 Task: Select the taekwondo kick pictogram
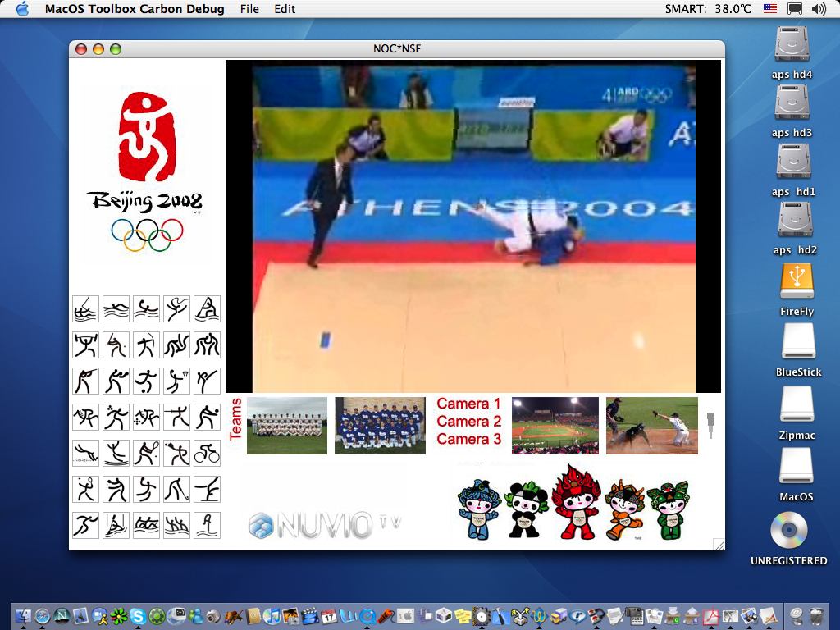tap(207, 381)
